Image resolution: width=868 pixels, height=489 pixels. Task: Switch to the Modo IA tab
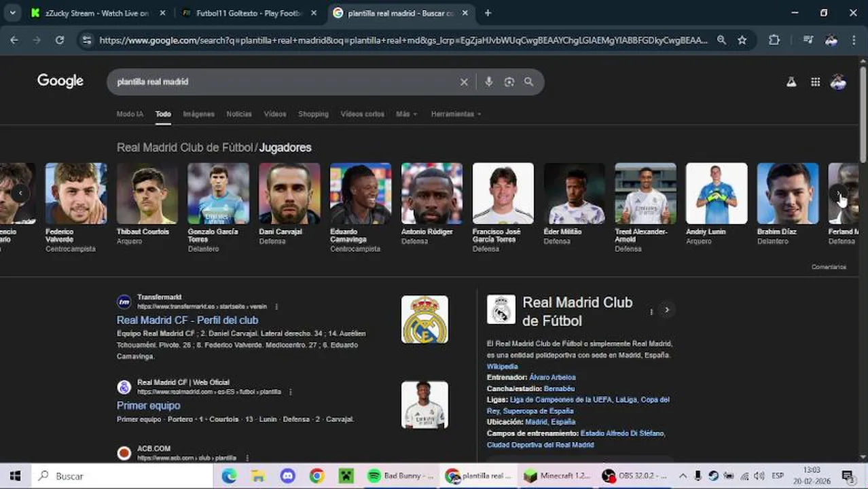130,114
